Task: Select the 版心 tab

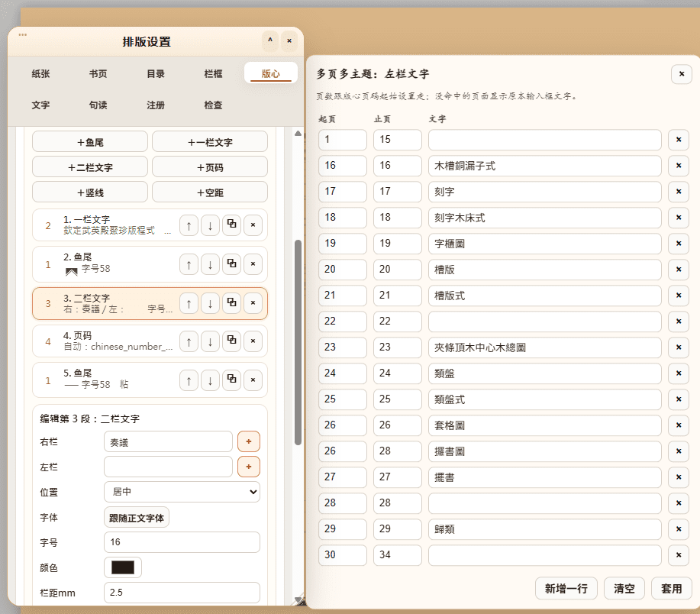Action: click(271, 73)
